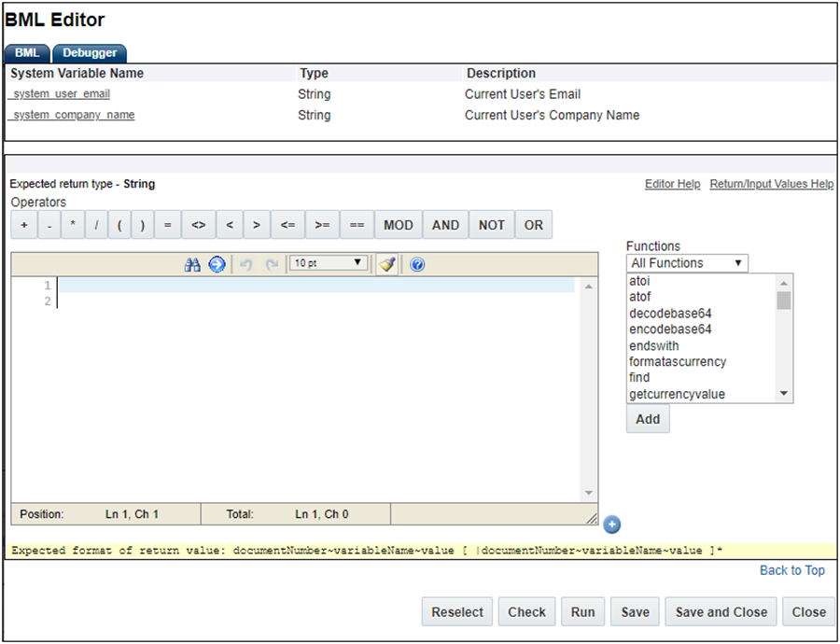This screenshot has width=840, height=644.
Task: Click the blue go-to-line arrow icon
Action: [x=217, y=264]
